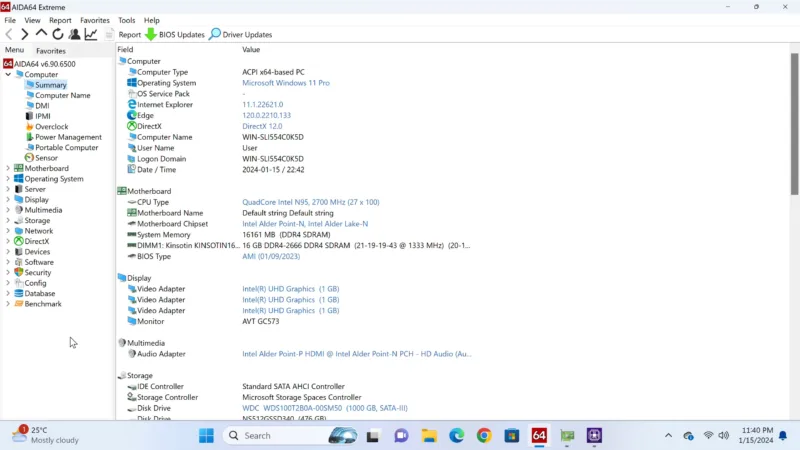This screenshot has height=450, width=800.
Task: Click the navigate Forward arrow icon
Action: pos(25,34)
